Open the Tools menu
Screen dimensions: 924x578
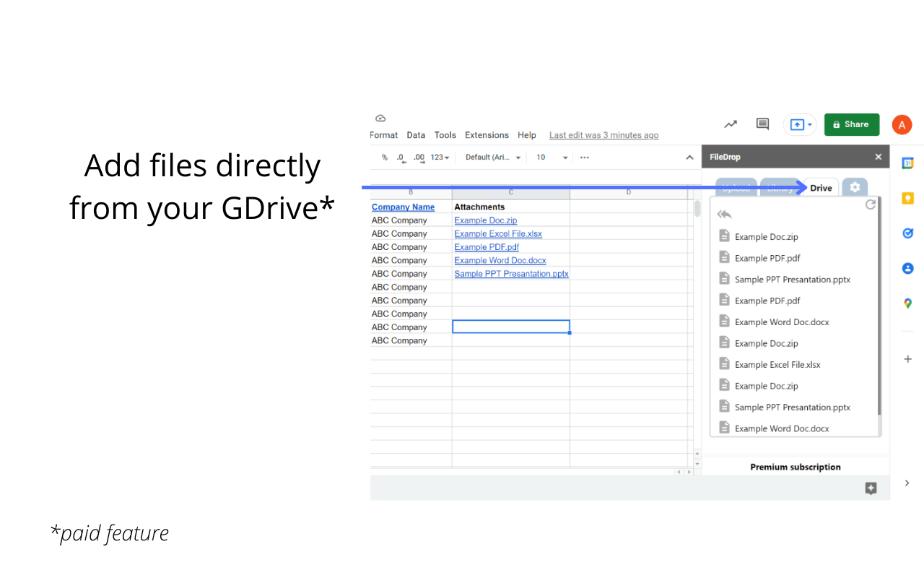tap(445, 135)
